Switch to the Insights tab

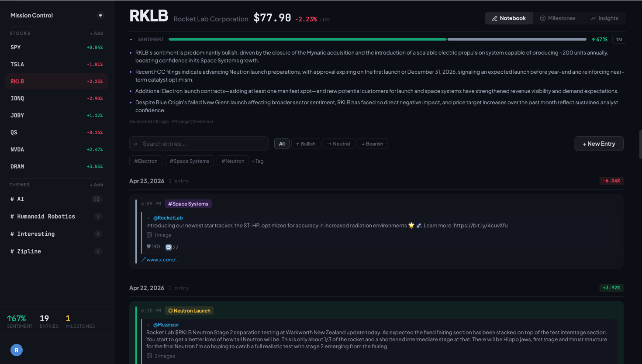pos(604,18)
